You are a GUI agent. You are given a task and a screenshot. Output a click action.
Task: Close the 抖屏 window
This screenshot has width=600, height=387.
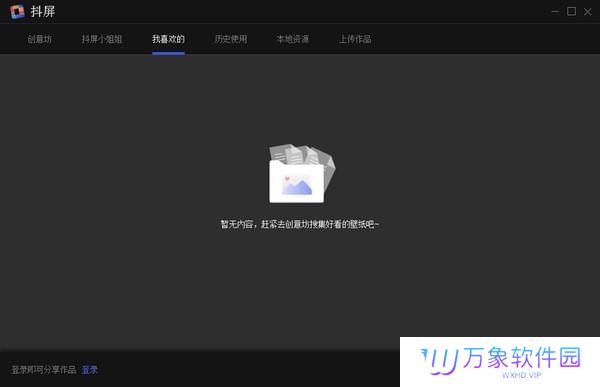[588, 12]
